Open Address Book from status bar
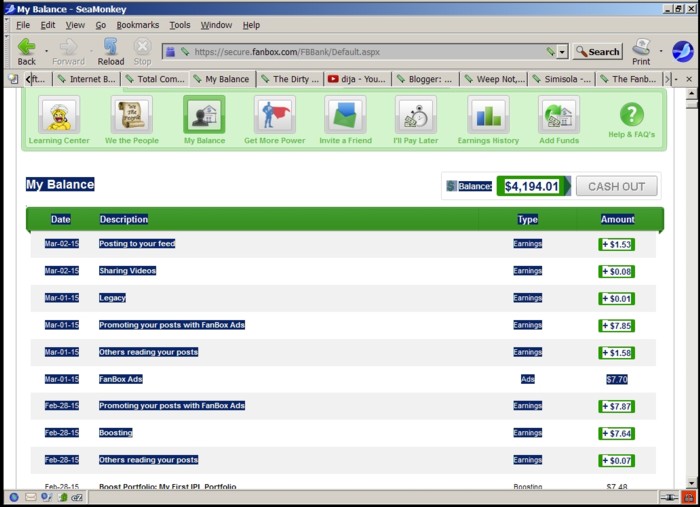This screenshot has width=700, height=507. [62, 497]
